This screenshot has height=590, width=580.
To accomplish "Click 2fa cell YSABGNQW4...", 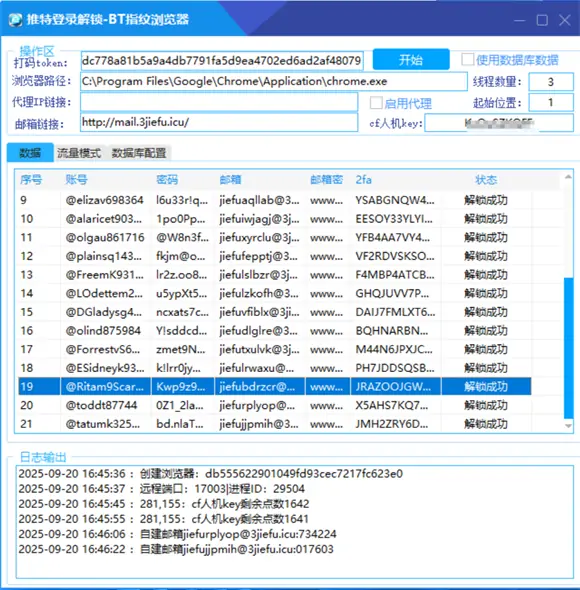I will coord(395,200).
